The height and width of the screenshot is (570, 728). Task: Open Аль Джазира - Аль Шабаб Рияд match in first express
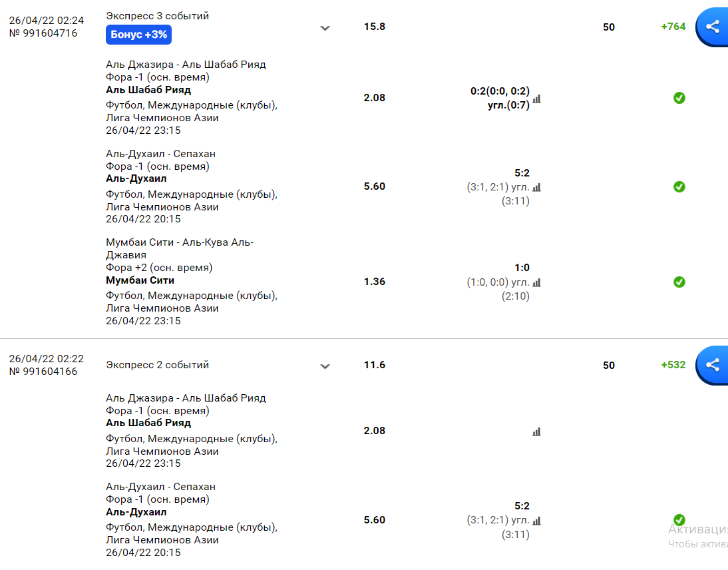click(x=186, y=65)
